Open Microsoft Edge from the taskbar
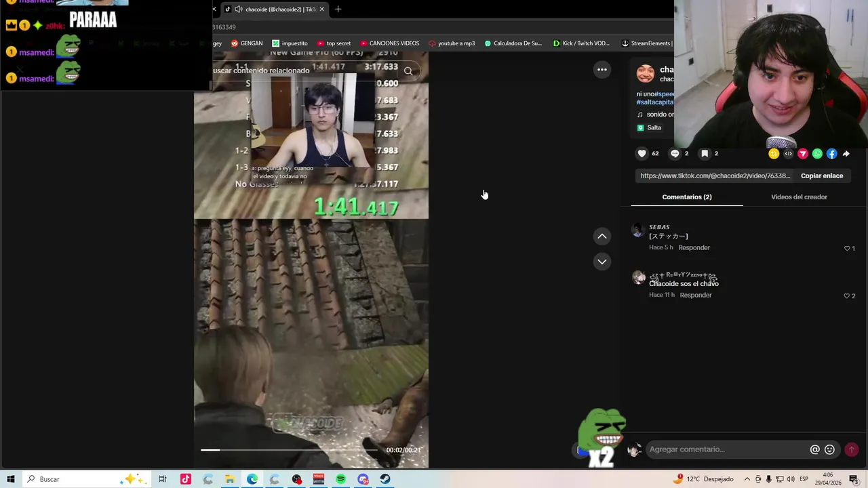This screenshot has height=488, width=868. coord(252,479)
